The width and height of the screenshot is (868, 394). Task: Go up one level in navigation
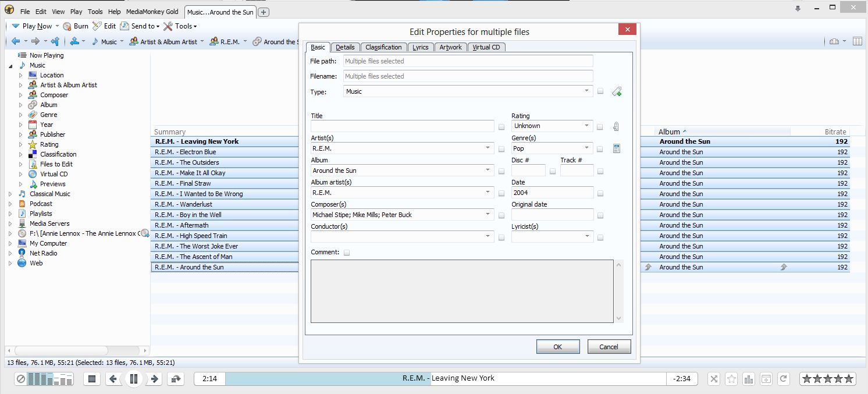pos(55,41)
